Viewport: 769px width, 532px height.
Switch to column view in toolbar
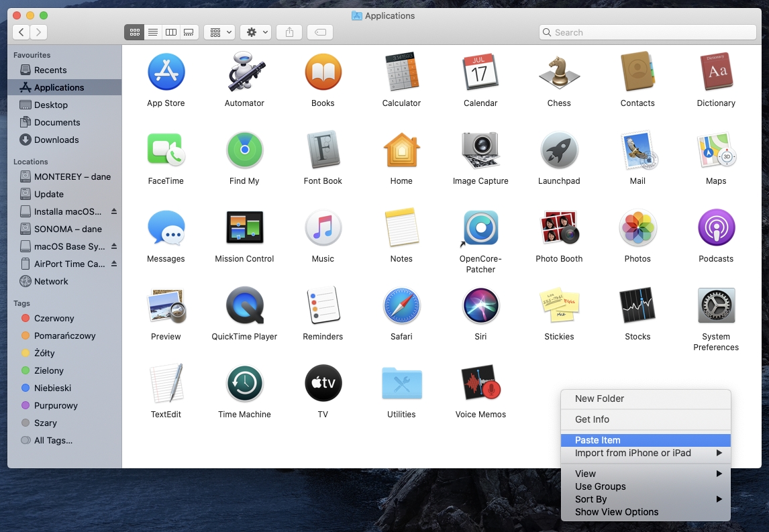pos(171,32)
